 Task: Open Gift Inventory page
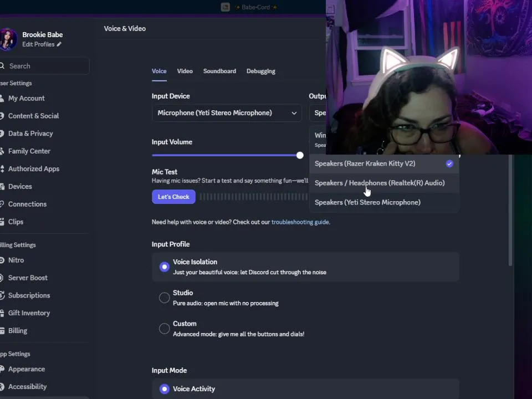(x=29, y=313)
